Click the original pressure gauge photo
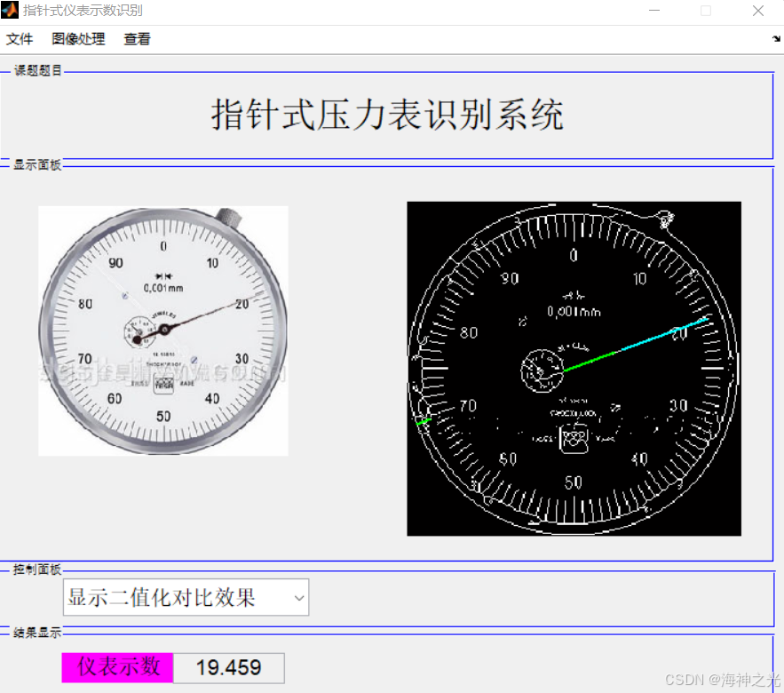The width and height of the screenshot is (784, 693). pos(162,330)
